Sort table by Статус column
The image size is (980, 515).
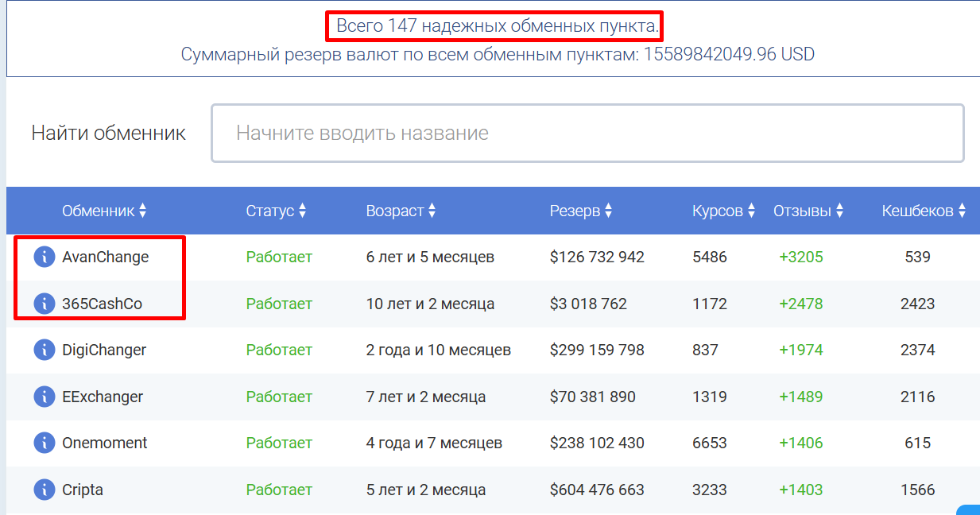tap(276, 211)
